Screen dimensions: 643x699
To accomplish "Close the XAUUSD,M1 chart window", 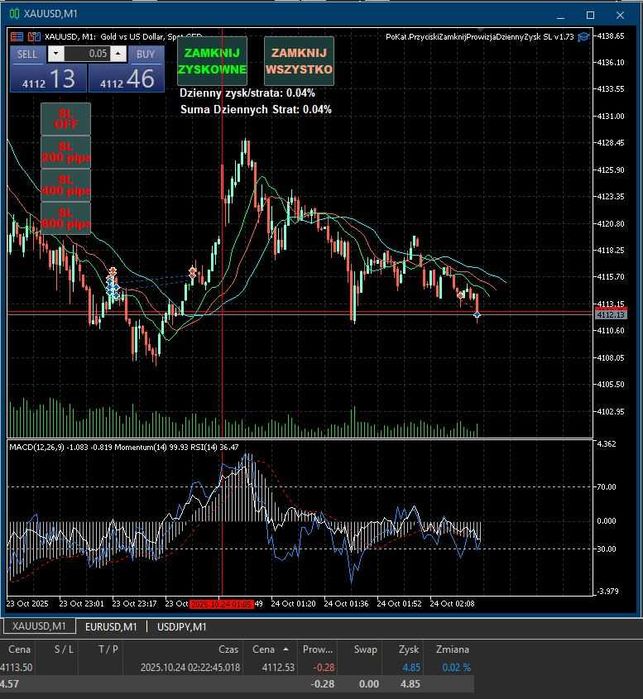I will pyautogui.click(x=620, y=15).
